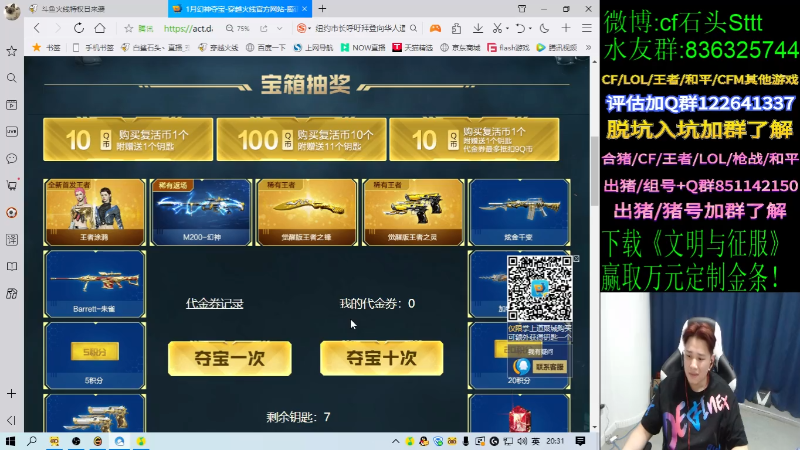Select the 王者涂装 prize thumbnail

point(95,212)
